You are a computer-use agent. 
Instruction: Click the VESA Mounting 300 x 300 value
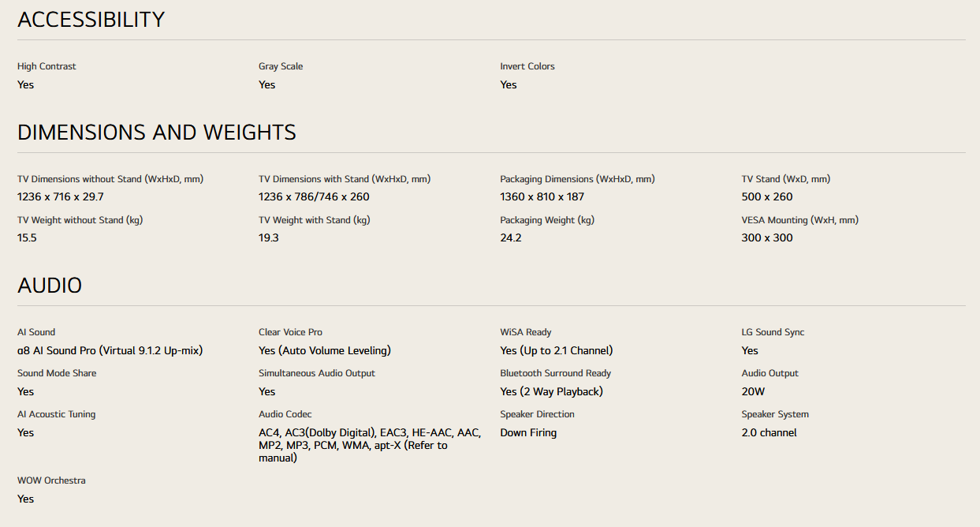(x=767, y=237)
